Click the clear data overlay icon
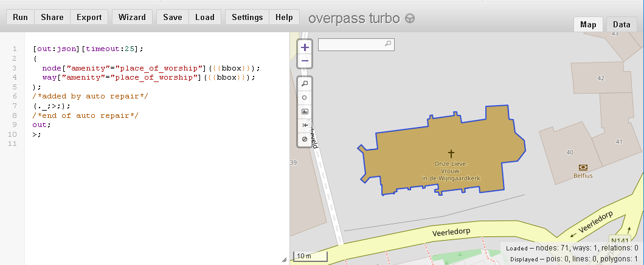 tap(305, 139)
